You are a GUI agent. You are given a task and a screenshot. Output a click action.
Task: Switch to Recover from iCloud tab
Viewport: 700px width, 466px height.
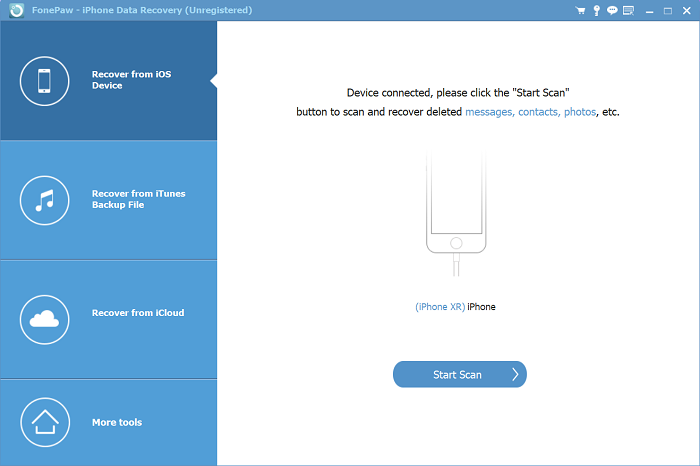(108, 320)
